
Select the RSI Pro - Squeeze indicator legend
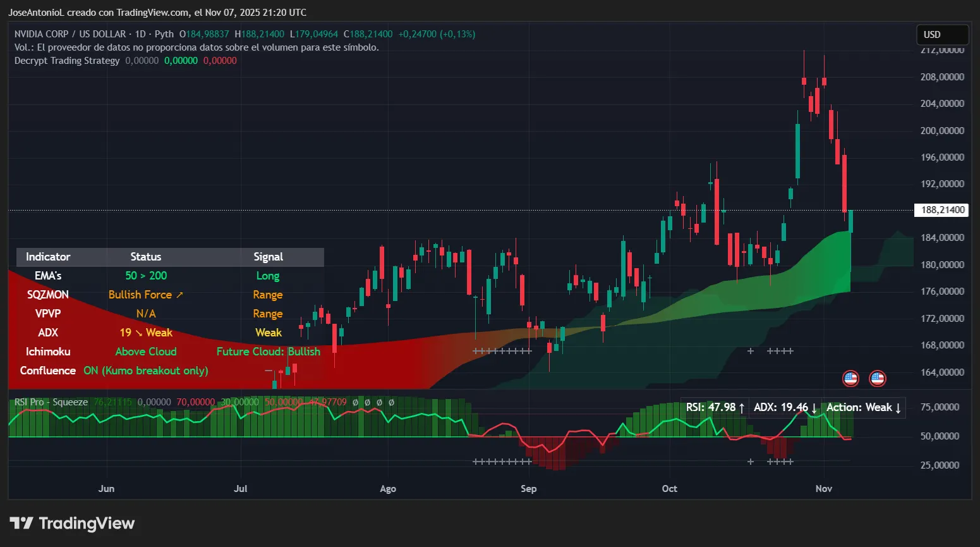(51, 402)
